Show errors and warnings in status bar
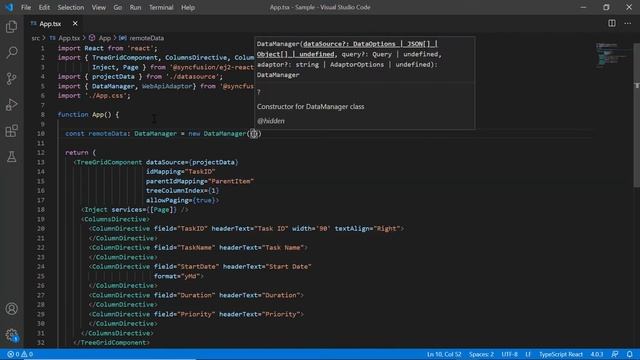 coord(20,354)
